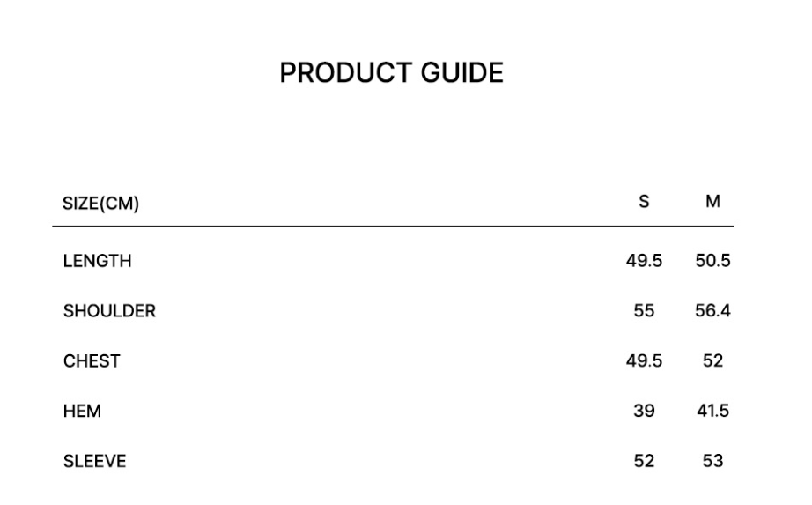Image resolution: width=812 pixels, height=505 pixels.
Task: Select the SIZE(CM) header label
Action: (x=100, y=204)
